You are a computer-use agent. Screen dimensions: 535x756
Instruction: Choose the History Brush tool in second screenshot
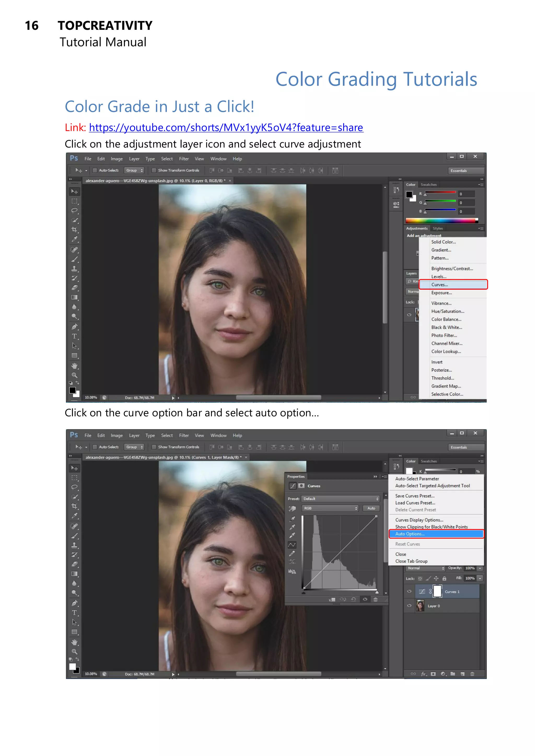(74, 555)
